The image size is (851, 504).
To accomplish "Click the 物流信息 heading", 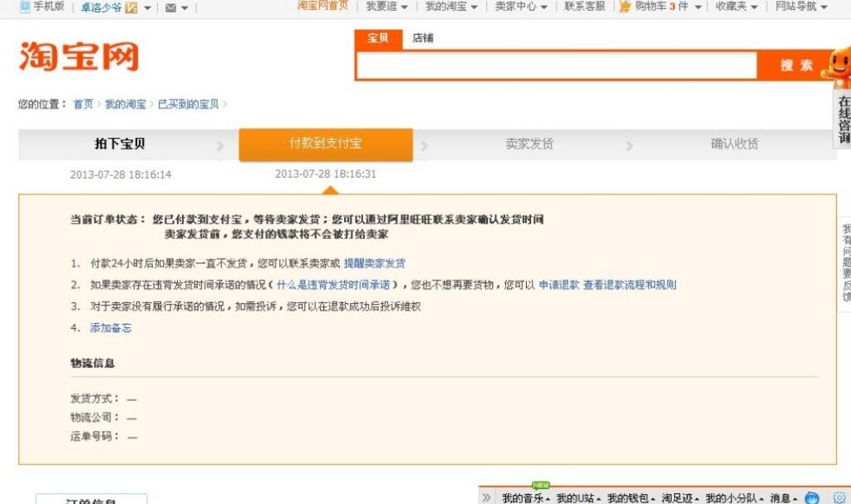I will [x=92, y=363].
